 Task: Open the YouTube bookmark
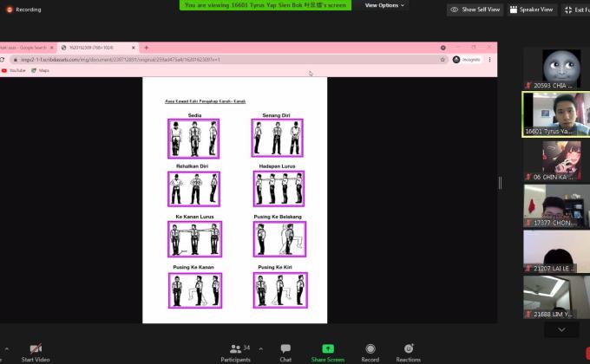tap(14, 70)
